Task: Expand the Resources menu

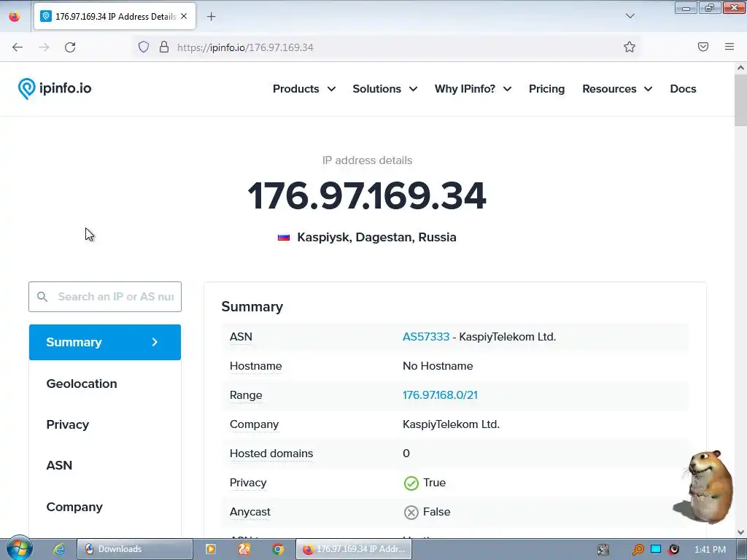Action: point(617,89)
